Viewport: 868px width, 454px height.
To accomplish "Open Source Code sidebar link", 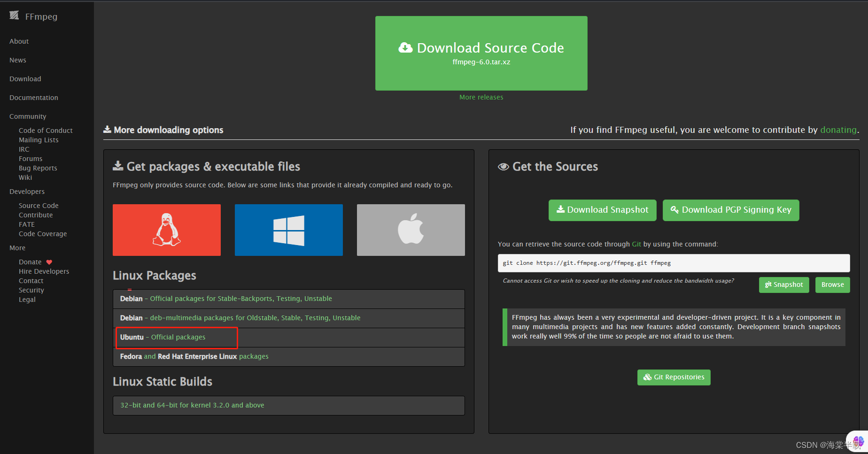I will (39, 206).
